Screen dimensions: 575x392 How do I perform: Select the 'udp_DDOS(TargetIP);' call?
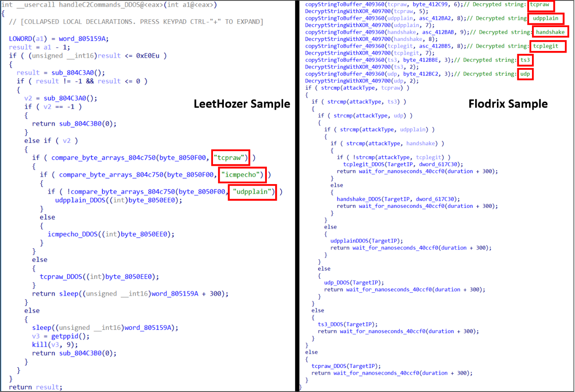[354, 283]
